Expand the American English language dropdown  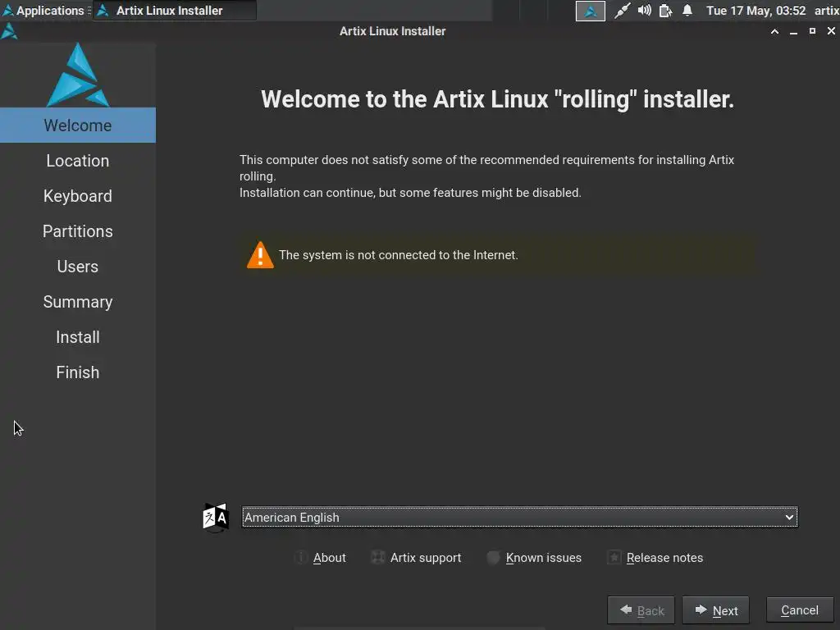(519, 518)
